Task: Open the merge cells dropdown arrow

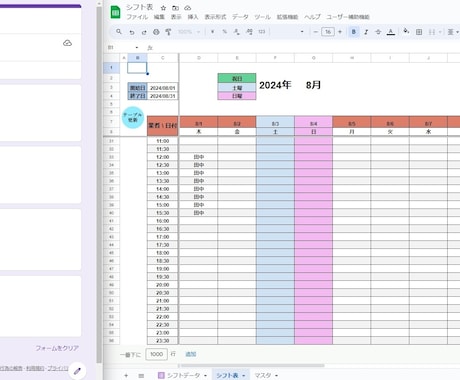Action: tap(440, 32)
